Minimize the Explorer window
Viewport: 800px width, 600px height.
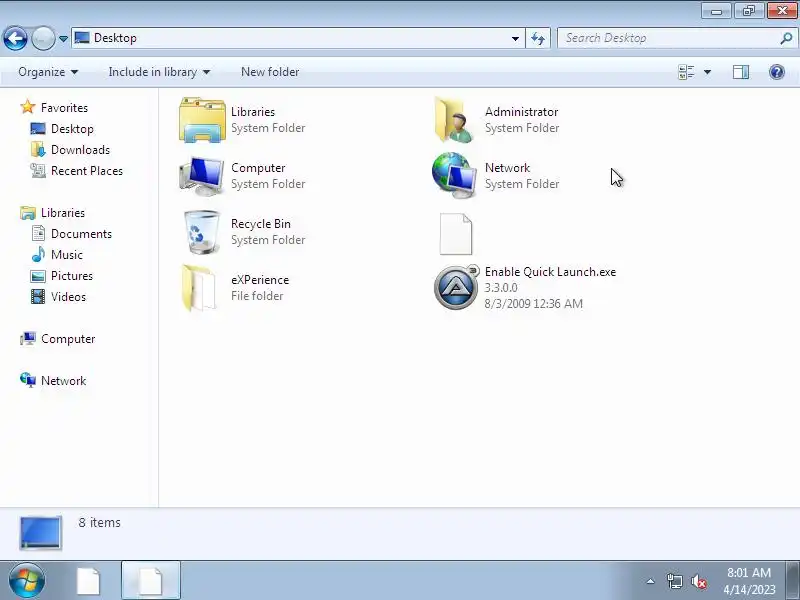pos(716,11)
